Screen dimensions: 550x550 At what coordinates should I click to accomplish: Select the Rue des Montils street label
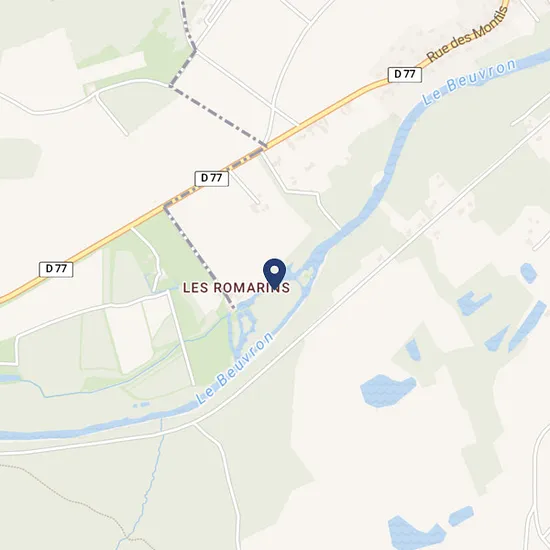coord(467,34)
